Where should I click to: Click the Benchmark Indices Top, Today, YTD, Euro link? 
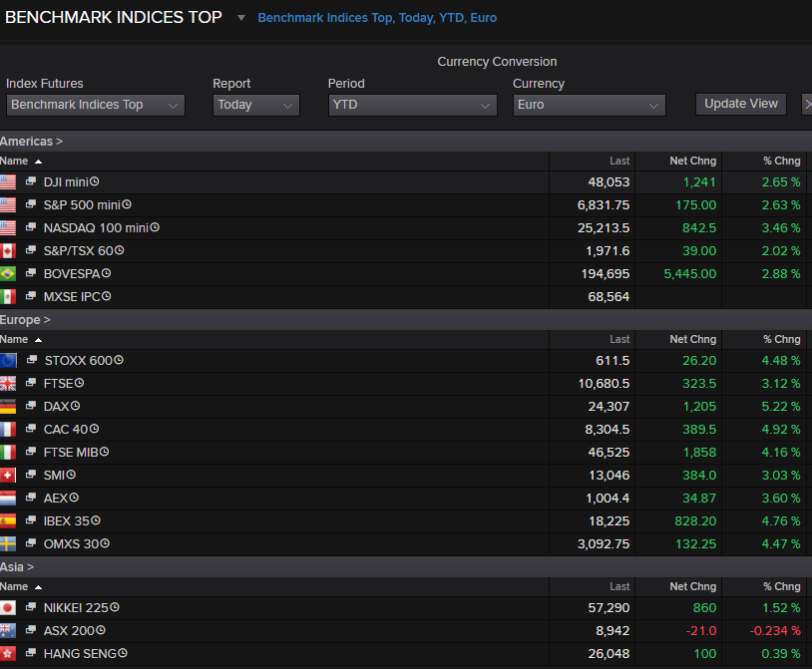[377, 18]
